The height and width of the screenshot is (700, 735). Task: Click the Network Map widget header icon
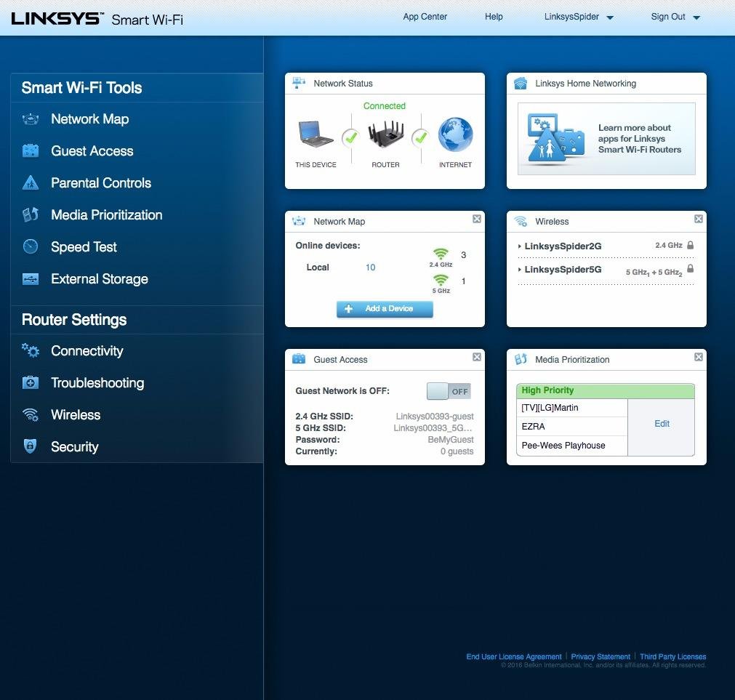[x=299, y=221]
